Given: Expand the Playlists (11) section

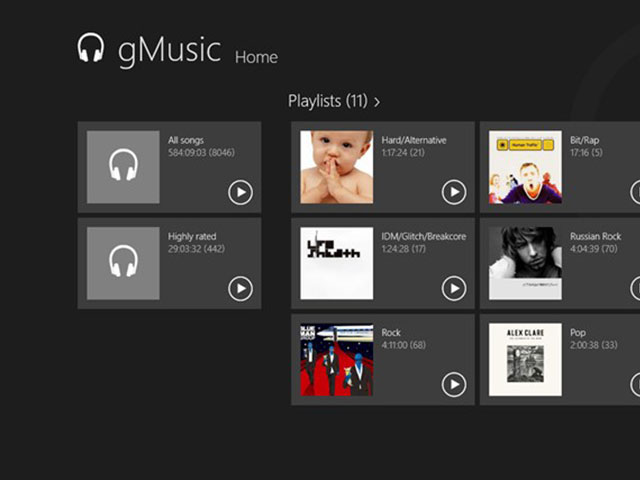Looking at the screenshot, I should [334, 101].
